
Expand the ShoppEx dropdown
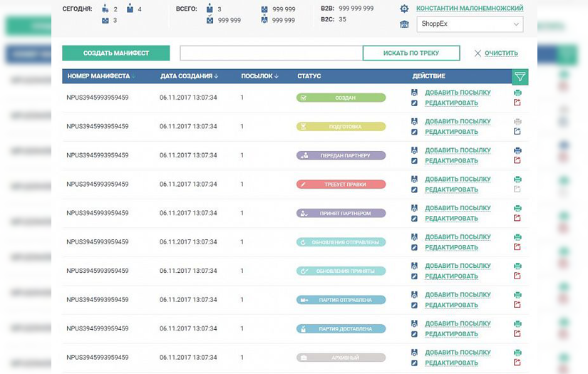(x=470, y=24)
